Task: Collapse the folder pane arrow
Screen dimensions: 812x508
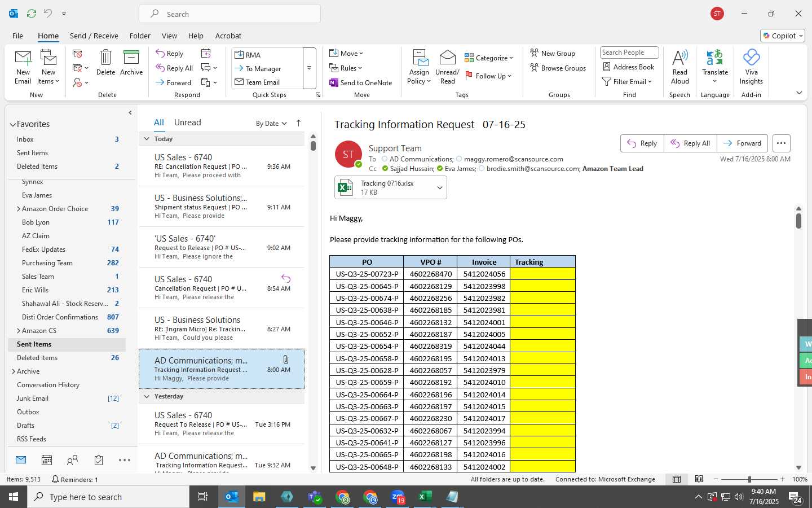Action: tap(130, 113)
